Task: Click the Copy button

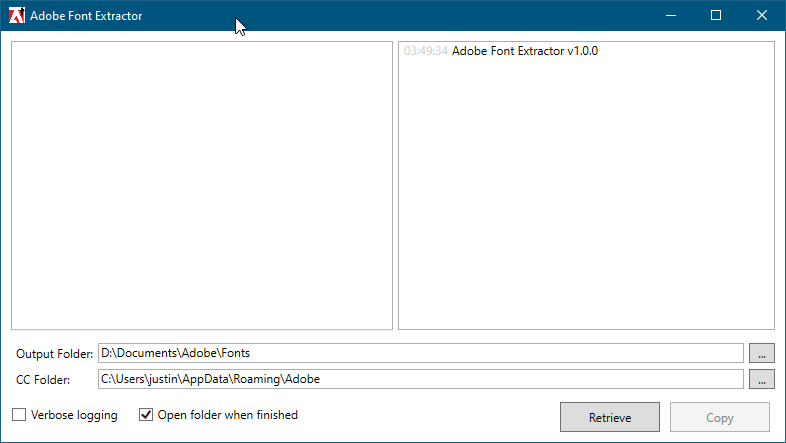Action: tap(720, 417)
